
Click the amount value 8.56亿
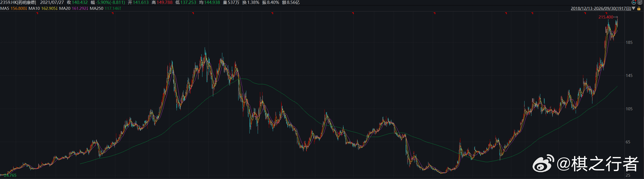293,3
